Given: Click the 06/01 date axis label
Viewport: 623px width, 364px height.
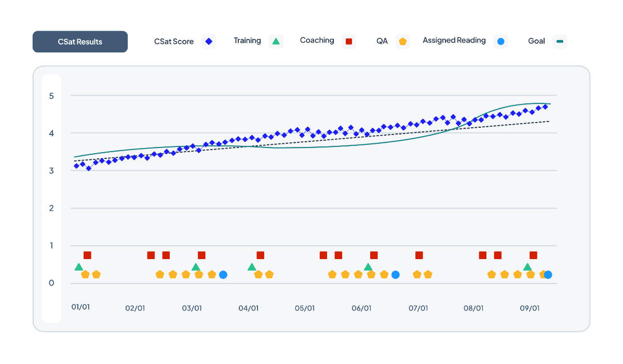Looking at the screenshot, I should click(x=361, y=308).
